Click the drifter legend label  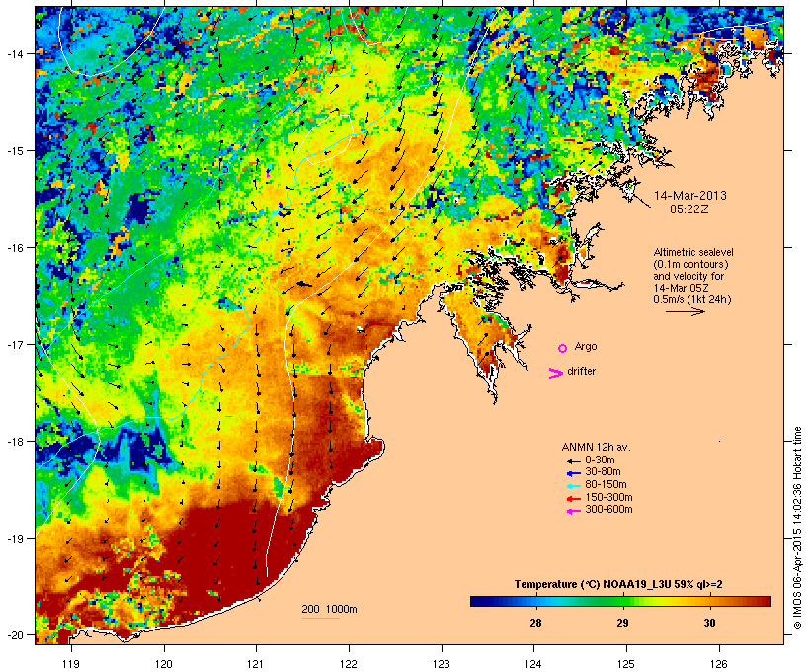[x=581, y=371]
